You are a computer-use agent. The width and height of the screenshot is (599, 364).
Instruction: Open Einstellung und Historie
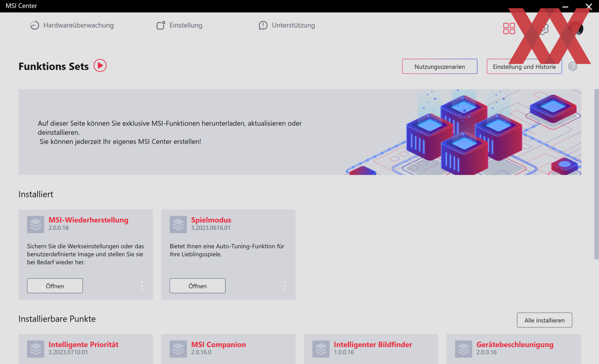524,66
